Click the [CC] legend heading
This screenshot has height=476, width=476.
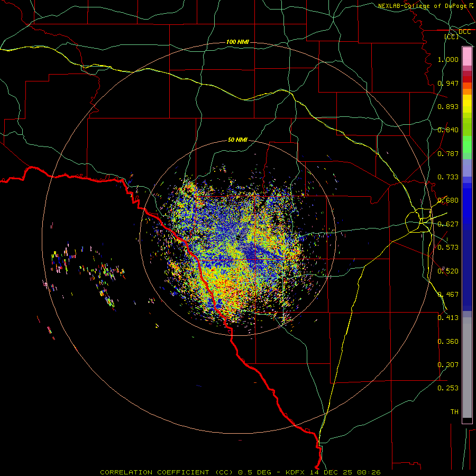click(452, 36)
